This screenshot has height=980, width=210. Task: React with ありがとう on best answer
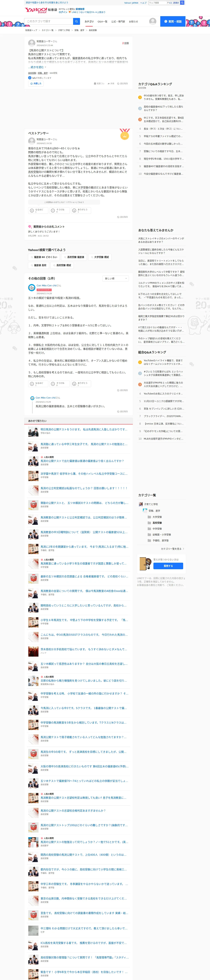[x=81, y=210]
